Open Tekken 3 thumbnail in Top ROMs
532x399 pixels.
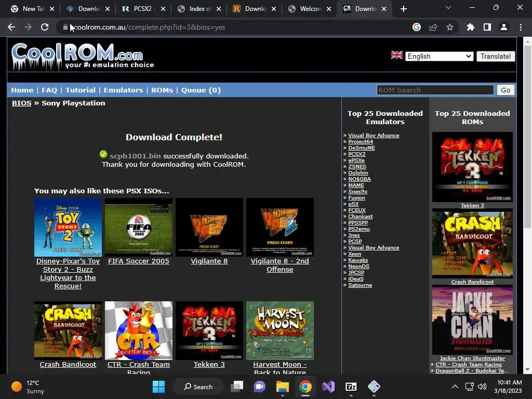click(472, 167)
